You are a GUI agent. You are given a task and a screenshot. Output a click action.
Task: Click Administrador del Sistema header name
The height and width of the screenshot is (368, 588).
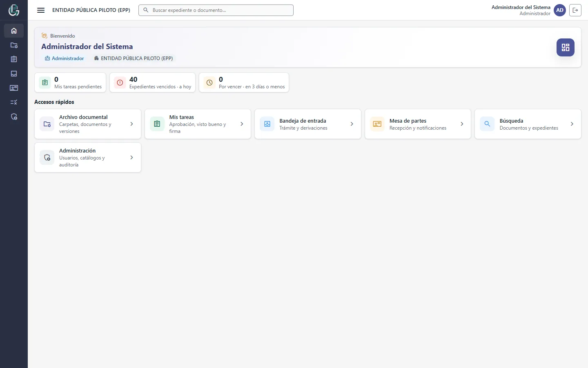521,7
